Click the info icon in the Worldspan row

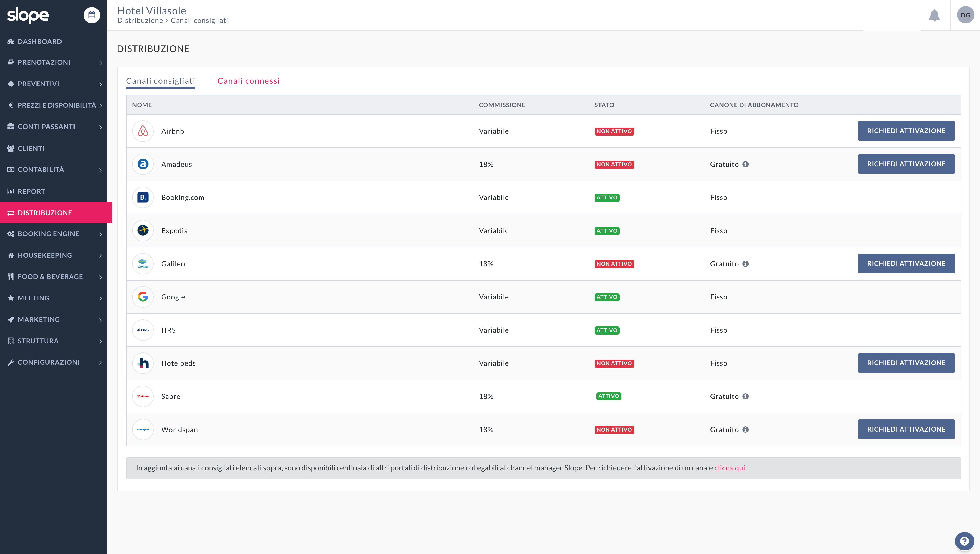pyautogui.click(x=745, y=430)
